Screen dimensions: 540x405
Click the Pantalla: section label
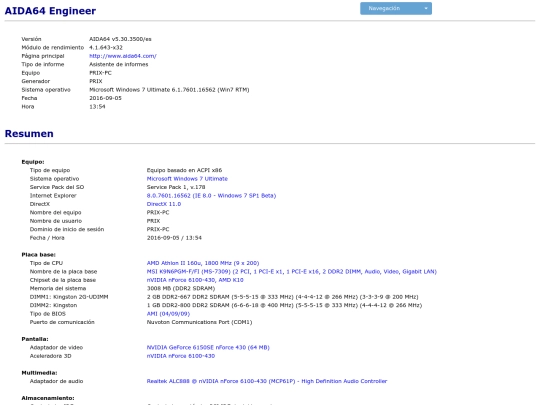pos(35,339)
